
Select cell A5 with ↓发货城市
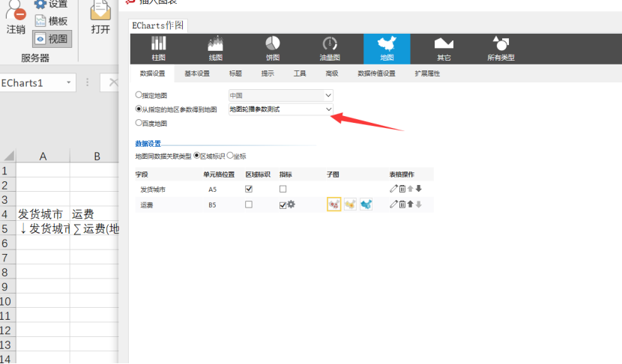(x=43, y=228)
